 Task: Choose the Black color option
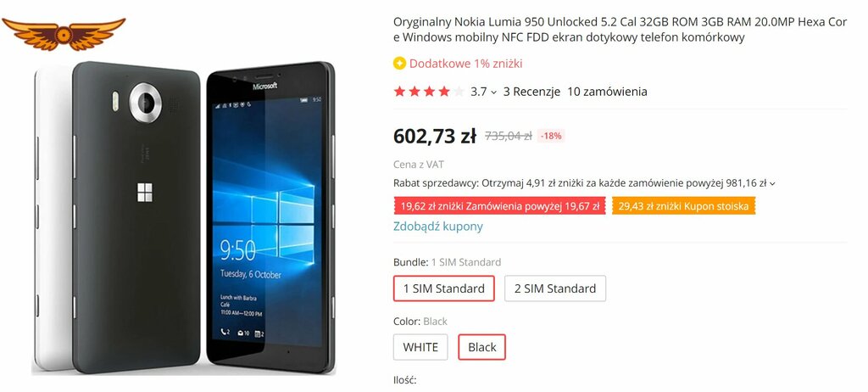pos(482,347)
